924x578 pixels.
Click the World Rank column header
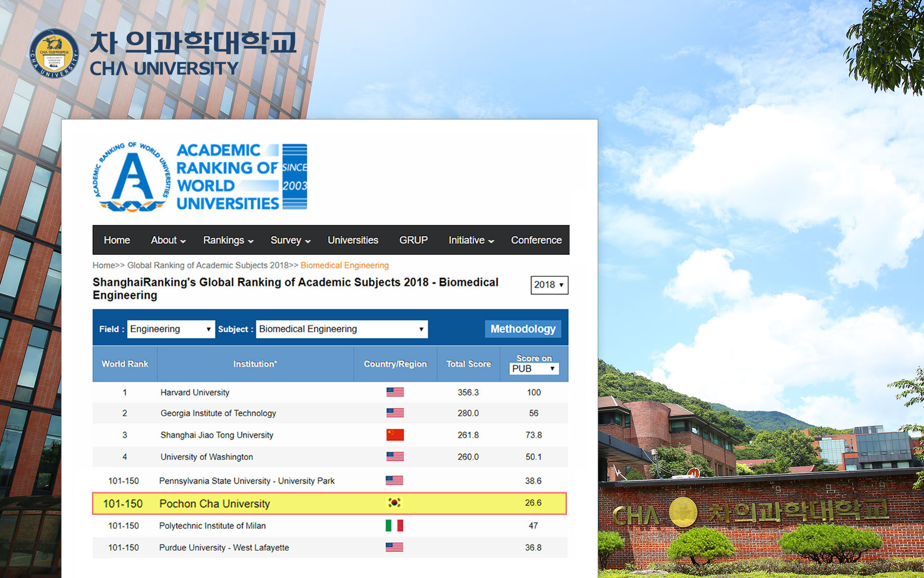125,364
